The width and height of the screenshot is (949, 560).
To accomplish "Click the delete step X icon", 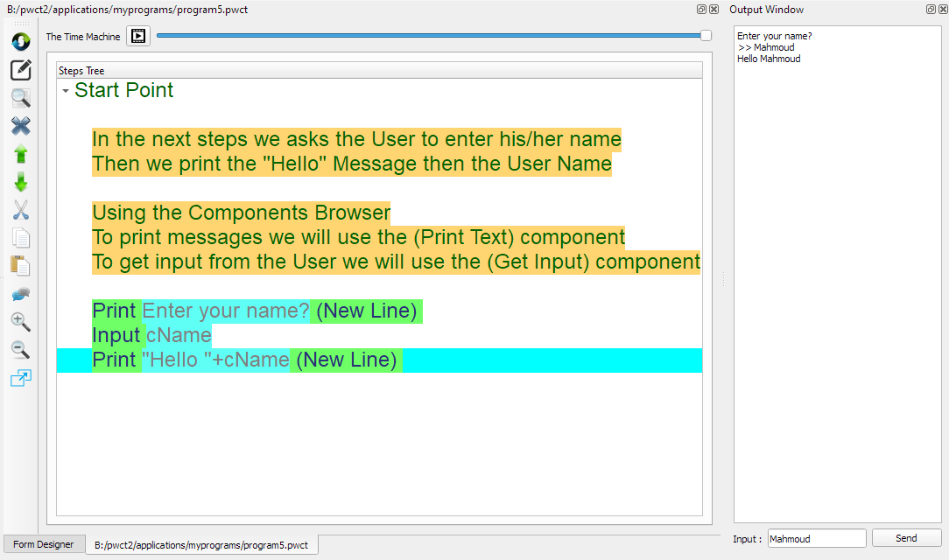I will (x=21, y=126).
